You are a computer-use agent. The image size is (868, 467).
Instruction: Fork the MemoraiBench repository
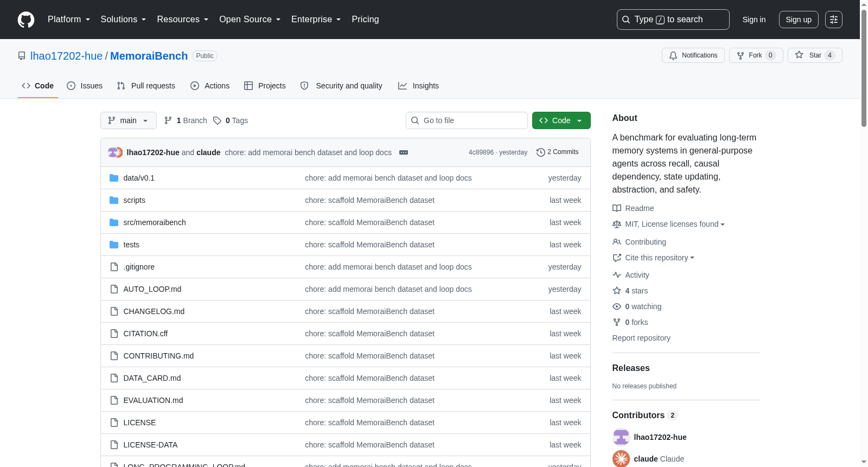click(756, 55)
